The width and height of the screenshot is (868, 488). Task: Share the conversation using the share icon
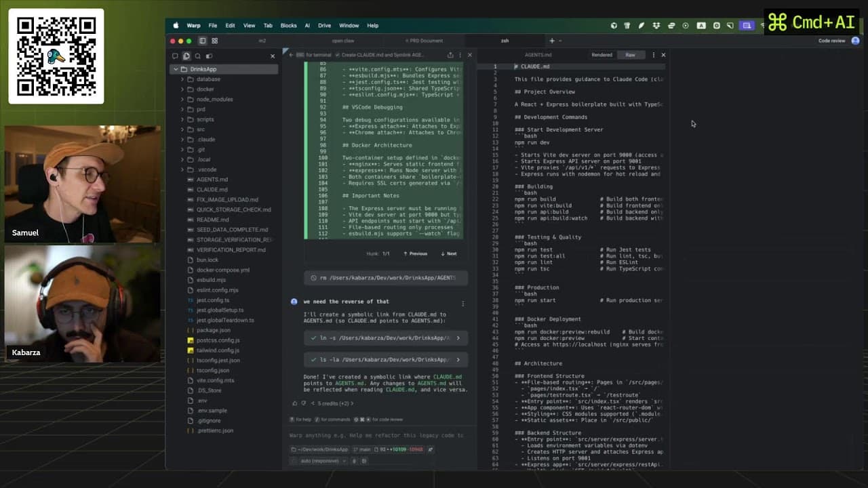tap(450, 55)
